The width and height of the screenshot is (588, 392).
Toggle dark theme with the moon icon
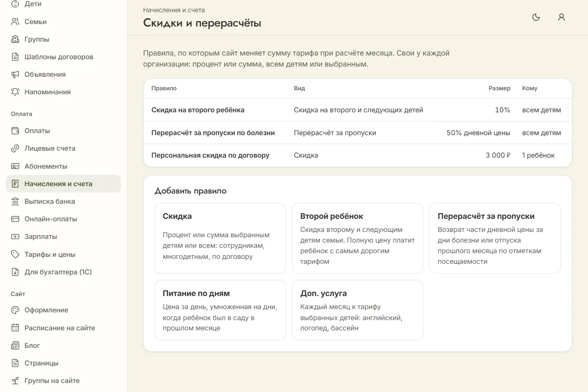tap(536, 17)
